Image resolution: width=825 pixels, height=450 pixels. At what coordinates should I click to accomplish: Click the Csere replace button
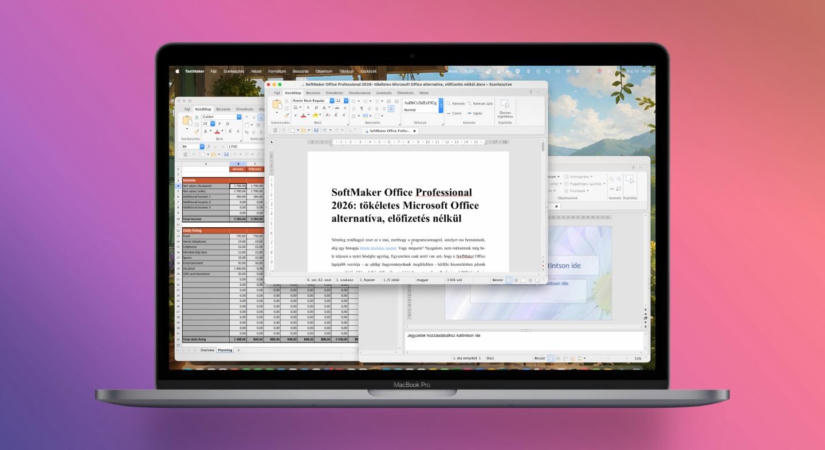pos(454,114)
